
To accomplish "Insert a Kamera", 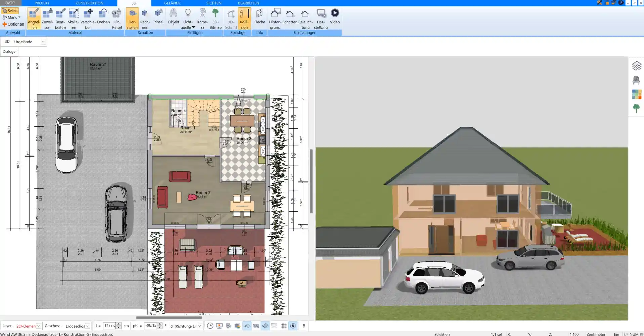I will 202,18.
